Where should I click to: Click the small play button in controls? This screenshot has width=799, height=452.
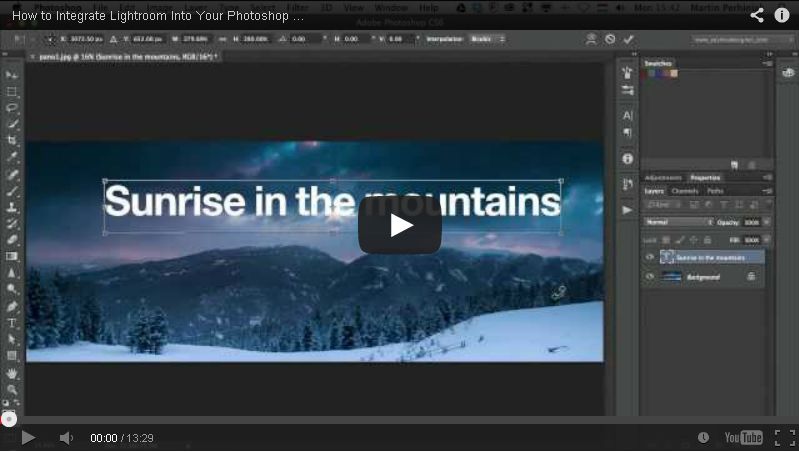[28, 438]
